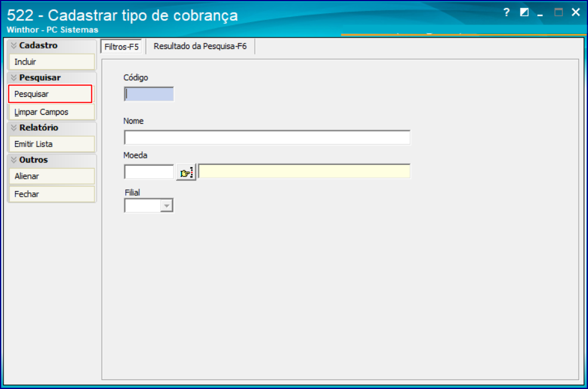Click the Incluir button
The height and width of the screenshot is (389, 588).
tap(52, 62)
